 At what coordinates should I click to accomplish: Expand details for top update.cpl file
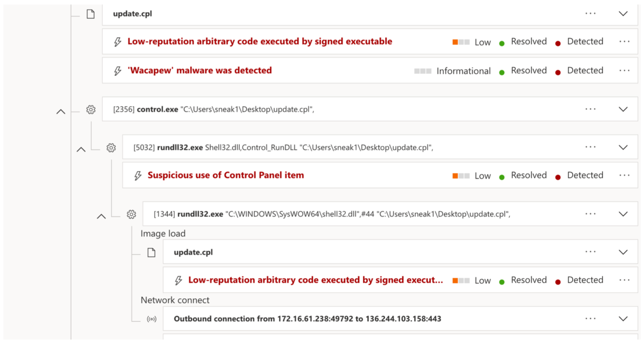pyautogui.click(x=623, y=14)
